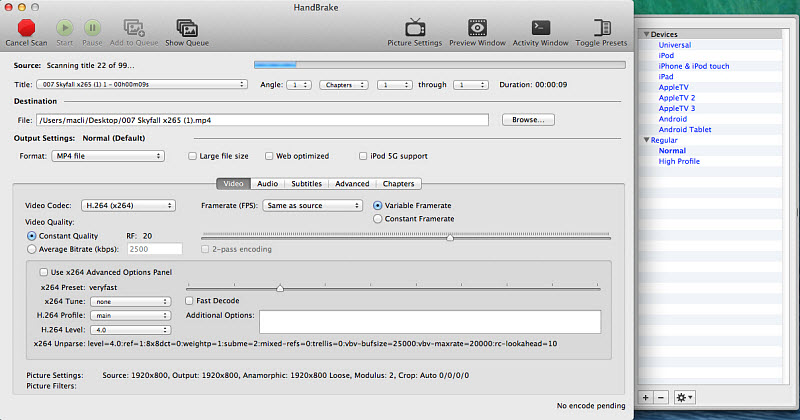Image resolution: width=800 pixels, height=420 pixels.
Task: Select the Universal preset
Action: point(674,45)
